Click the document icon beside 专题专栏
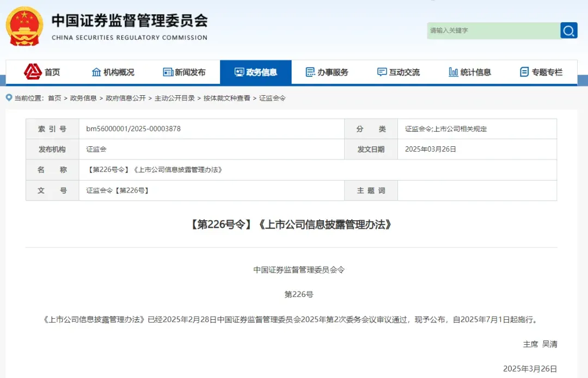The height and width of the screenshot is (378, 588). click(525, 72)
